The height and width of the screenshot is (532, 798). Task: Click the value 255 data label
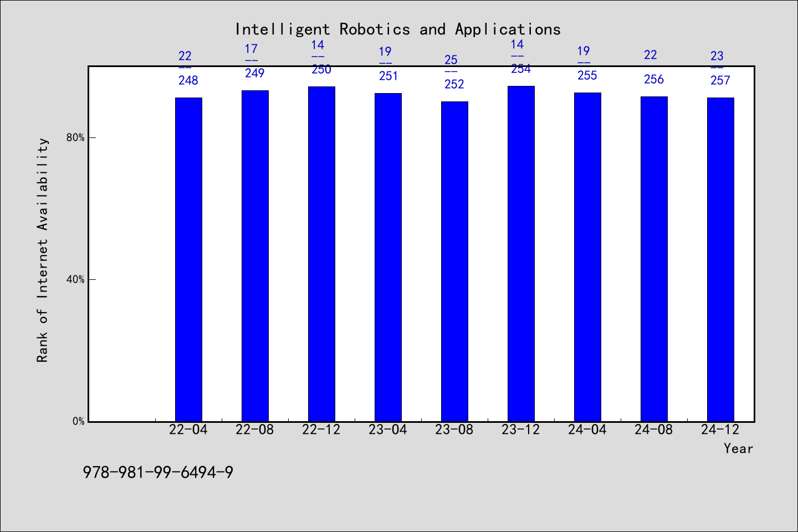[x=587, y=75]
